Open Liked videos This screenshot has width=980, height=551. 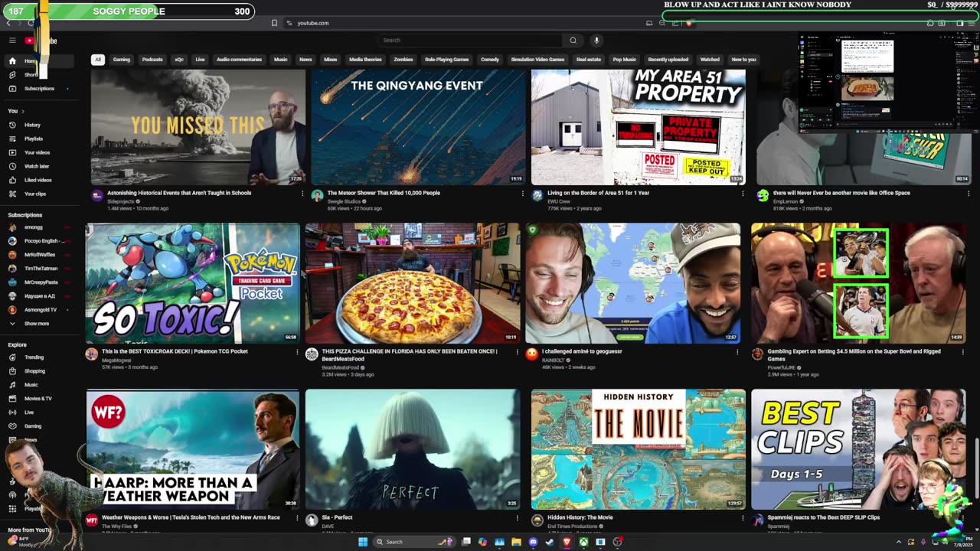(38, 180)
